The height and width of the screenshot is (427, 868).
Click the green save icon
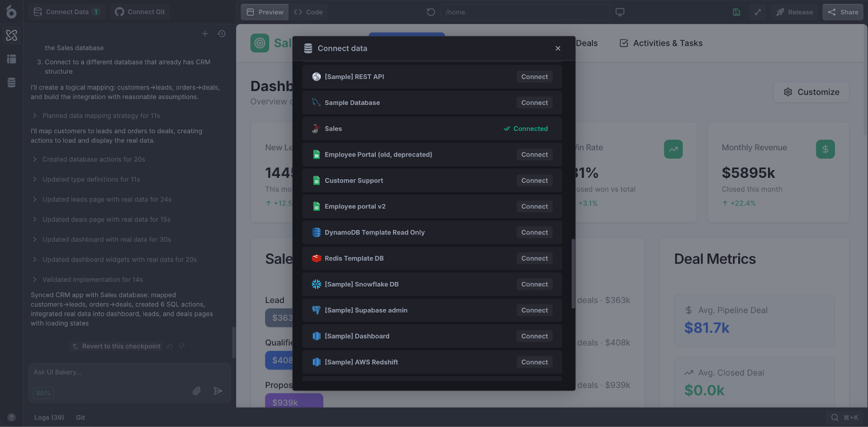(737, 12)
